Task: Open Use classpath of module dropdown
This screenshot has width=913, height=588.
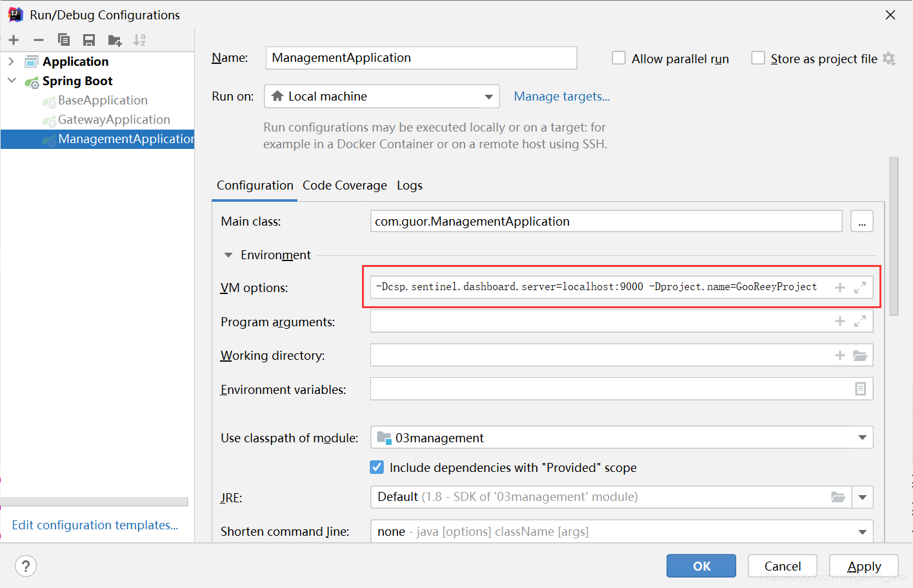Action: coord(622,437)
